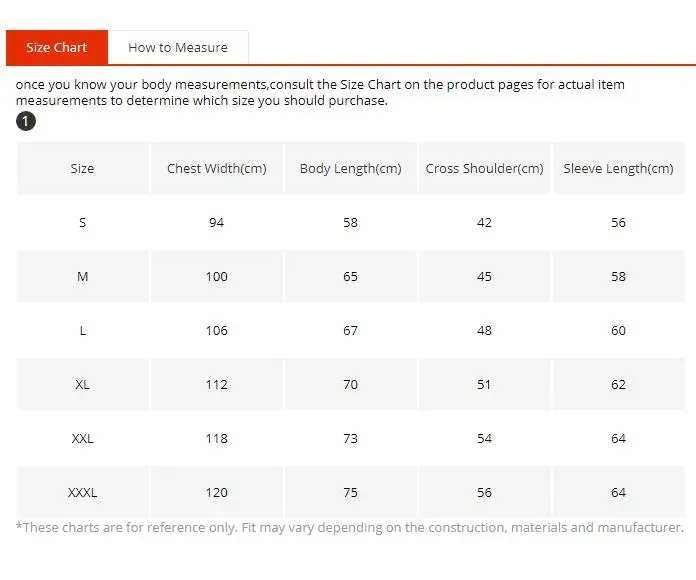Click cross shoulder value 48

[x=484, y=331]
